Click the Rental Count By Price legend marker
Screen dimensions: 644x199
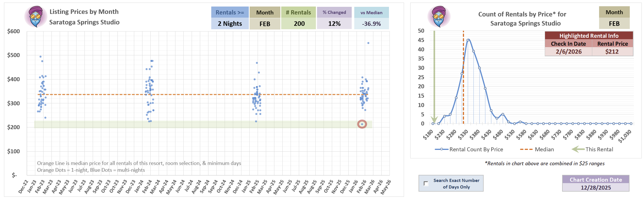442,149
